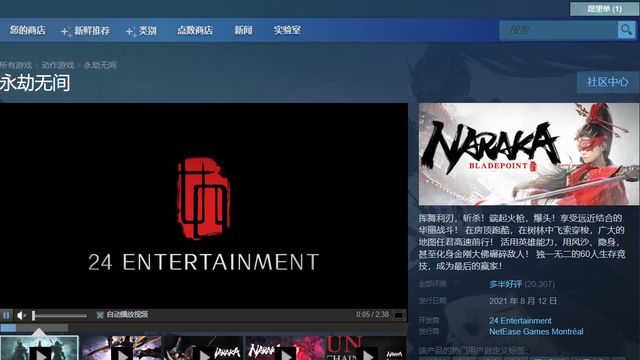
Task: Click the 0:05 / 2:38 time display
Action: point(372,315)
